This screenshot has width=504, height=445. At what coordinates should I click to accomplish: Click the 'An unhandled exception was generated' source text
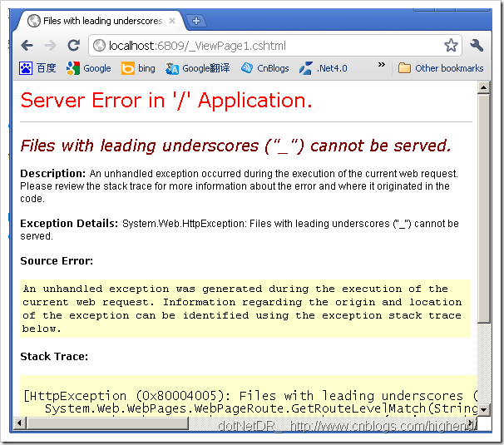click(x=242, y=309)
